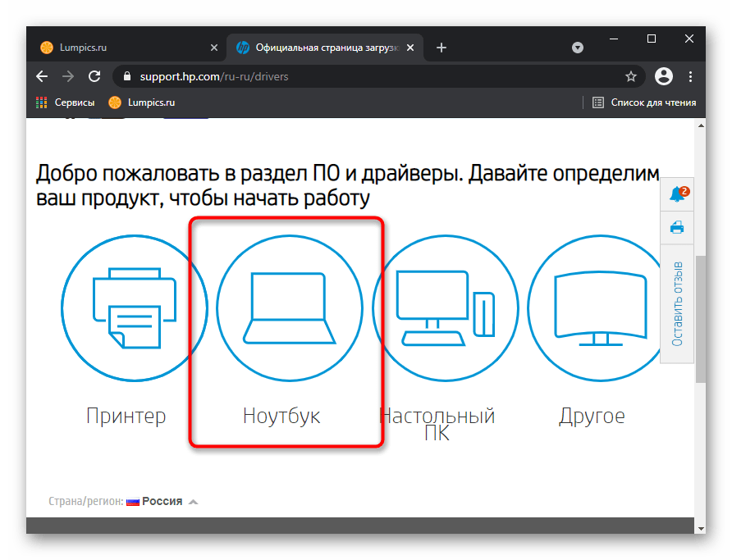Click the browser forward arrow
Screen dimensions: 732x560
(68, 76)
